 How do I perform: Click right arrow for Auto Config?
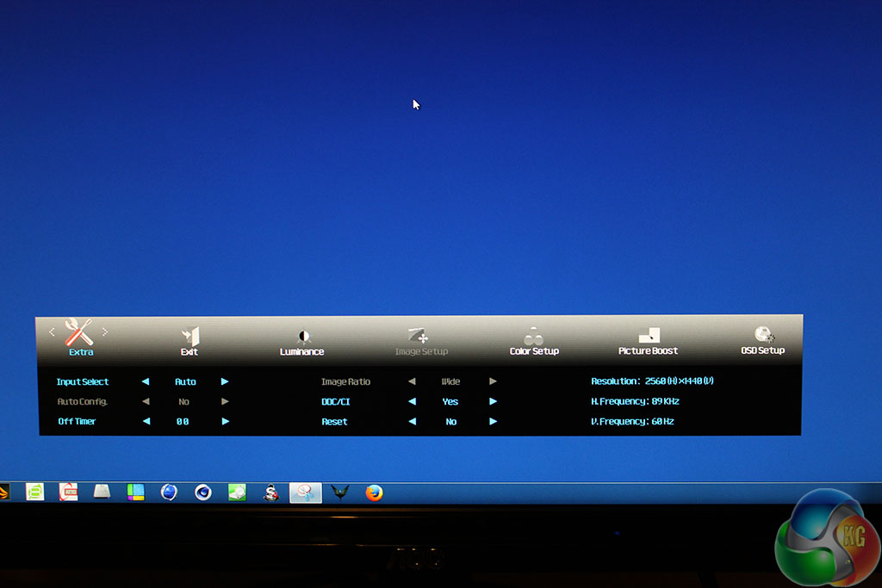point(225,401)
